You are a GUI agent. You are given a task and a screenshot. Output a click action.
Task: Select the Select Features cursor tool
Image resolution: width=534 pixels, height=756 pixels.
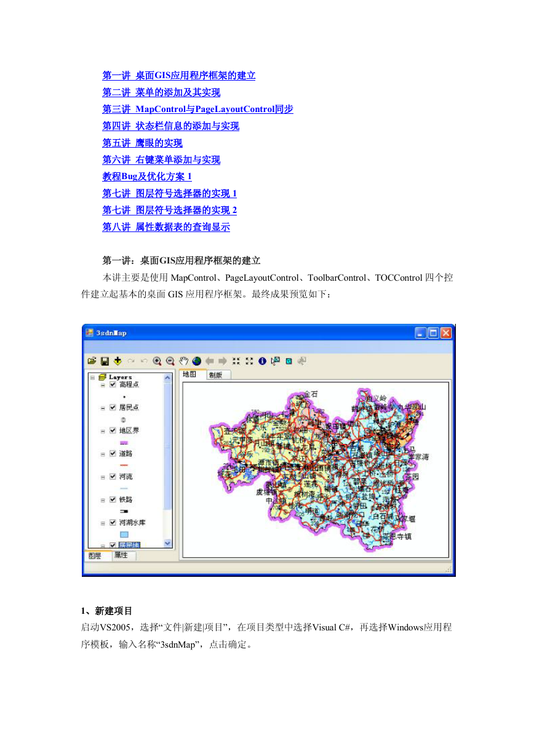click(x=275, y=361)
